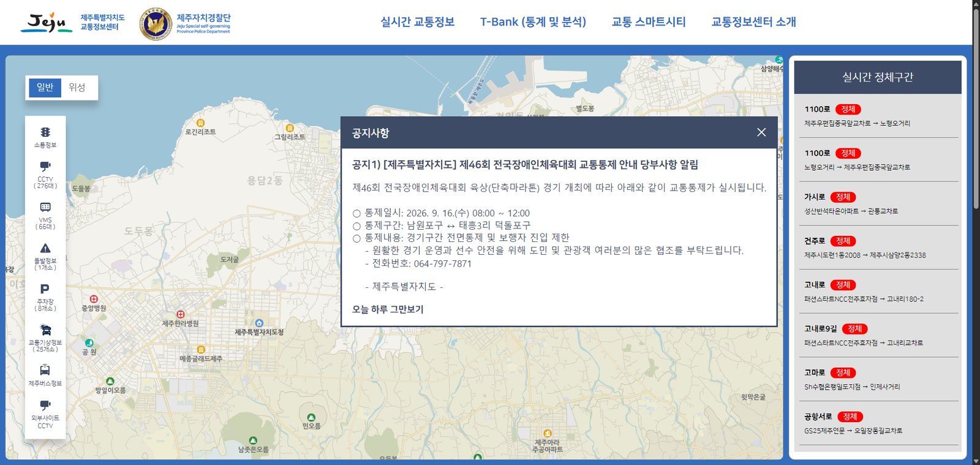The width and height of the screenshot is (980, 465).
Task: Click the 메종글래드제주 hotel map marker
Action: pos(201,350)
